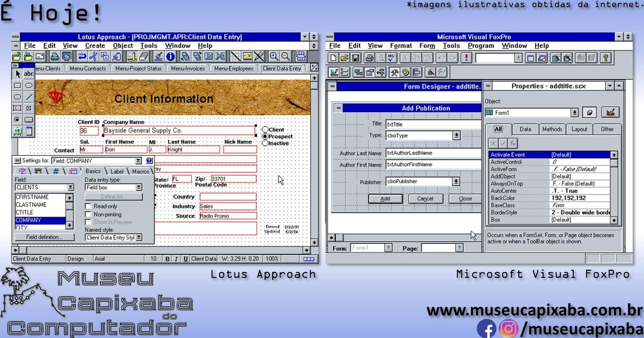The width and height of the screenshot is (644, 338).
Task: Click the hammer and wrench toolbar icon in FoxPro
Action: (x=394, y=72)
